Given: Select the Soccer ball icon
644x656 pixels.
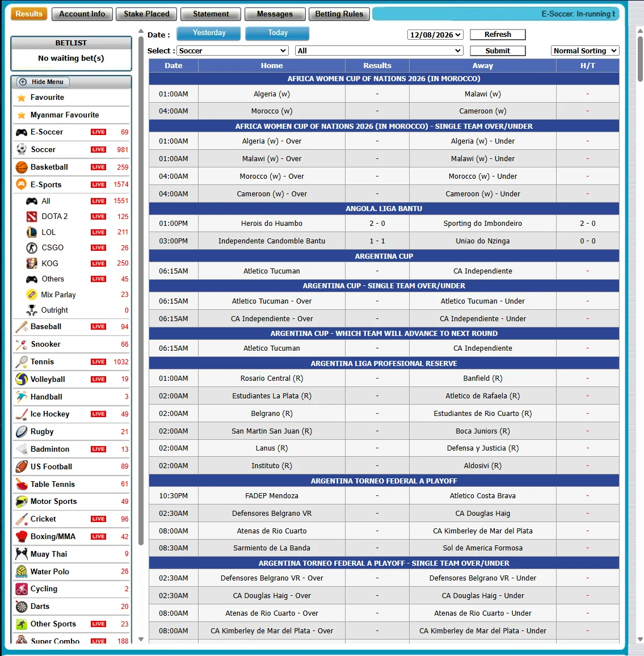Looking at the screenshot, I should pyautogui.click(x=22, y=149).
